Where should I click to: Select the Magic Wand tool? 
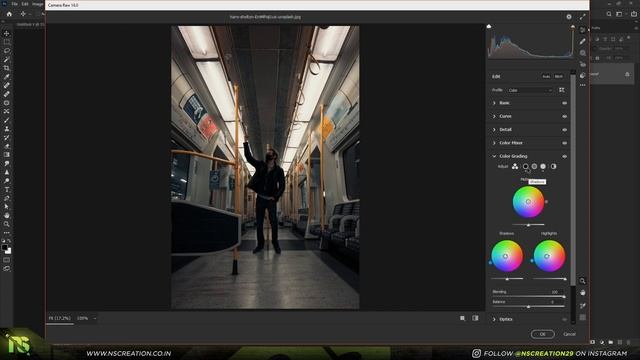click(x=7, y=60)
